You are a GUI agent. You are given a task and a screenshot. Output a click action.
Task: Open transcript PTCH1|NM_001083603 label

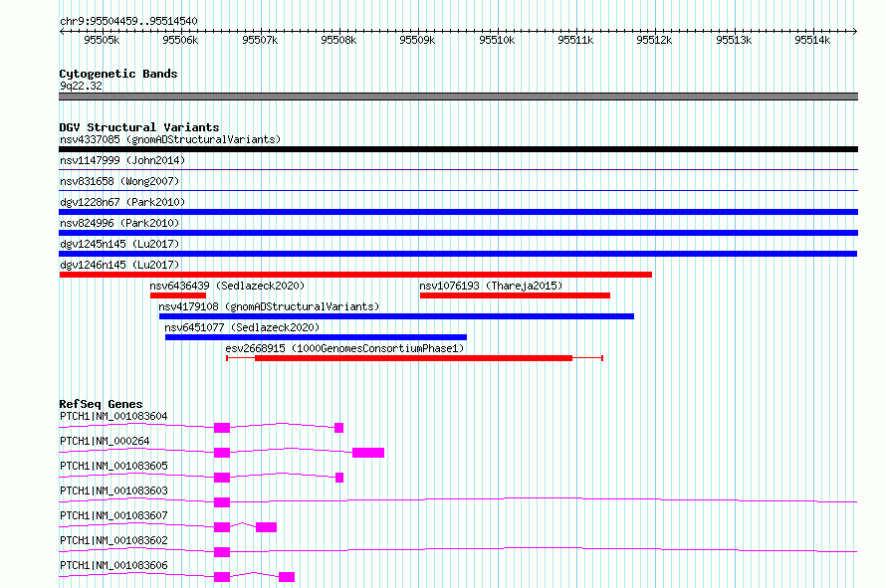[113, 490]
